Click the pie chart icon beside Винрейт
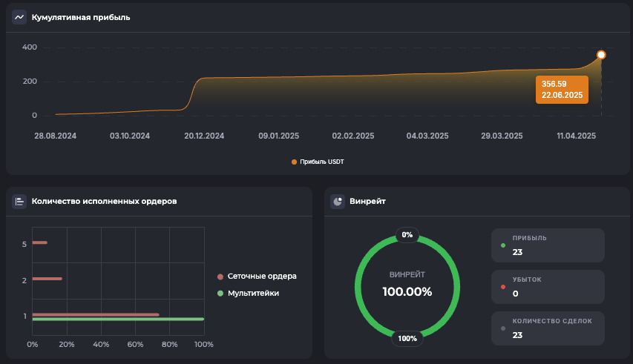 click(338, 201)
